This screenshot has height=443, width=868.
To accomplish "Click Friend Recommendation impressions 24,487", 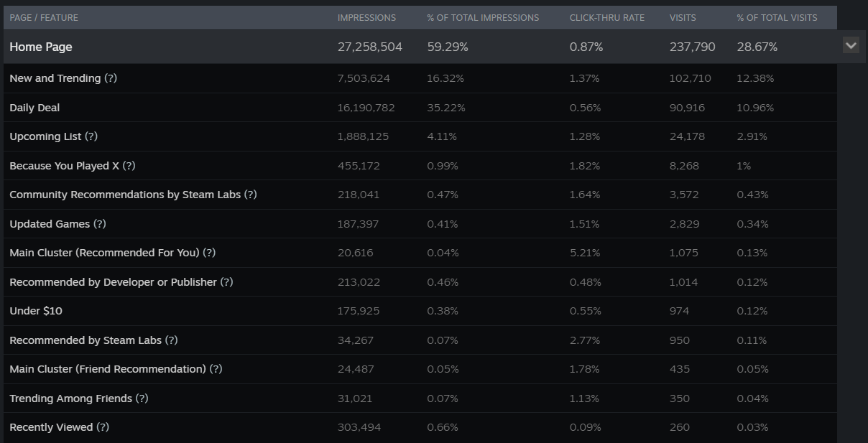I will click(x=356, y=369).
